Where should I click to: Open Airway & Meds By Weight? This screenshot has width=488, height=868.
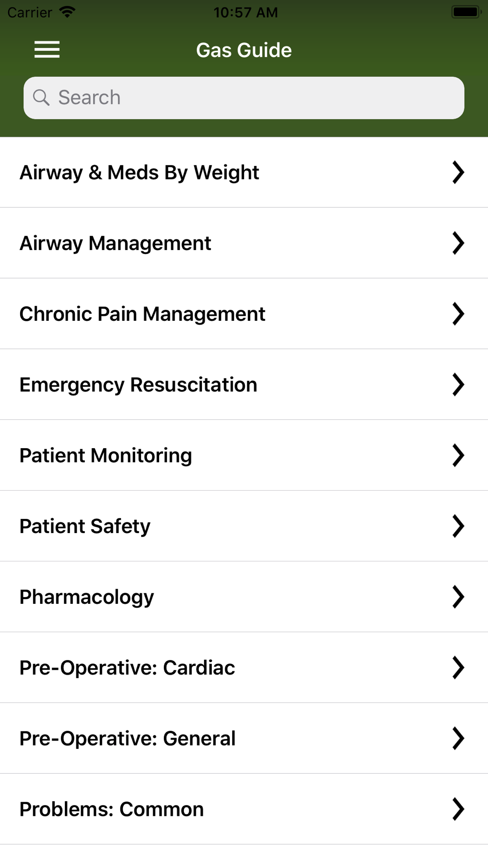pyautogui.click(x=140, y=172)
